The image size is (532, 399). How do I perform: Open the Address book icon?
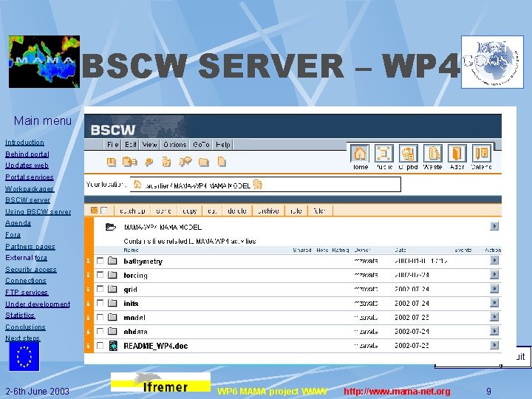pos(457,154)
